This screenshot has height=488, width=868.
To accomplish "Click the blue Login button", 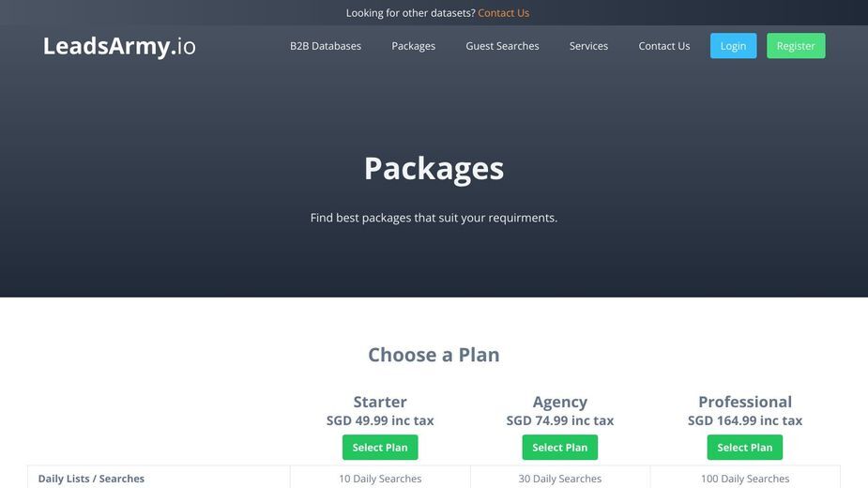I will coord(733,46).
